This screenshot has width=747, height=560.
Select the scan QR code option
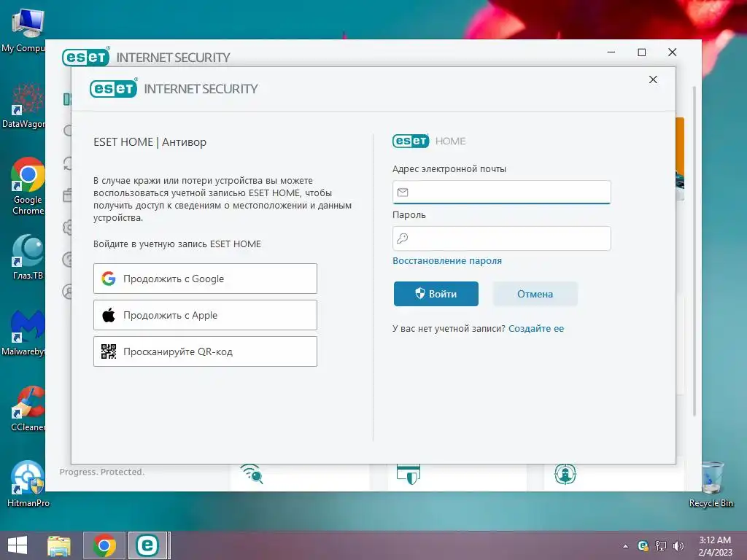click(x=205, y=351)
